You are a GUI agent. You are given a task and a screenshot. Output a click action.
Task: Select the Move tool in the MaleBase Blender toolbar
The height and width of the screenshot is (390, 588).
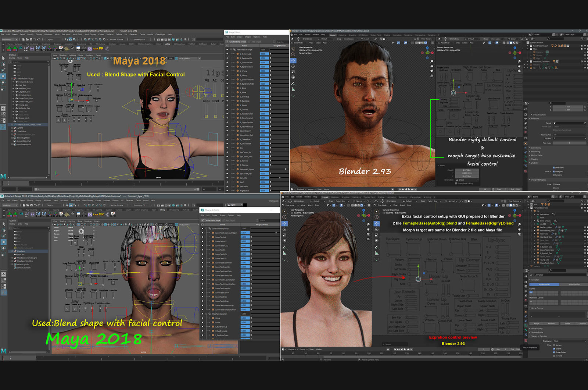pos(293,61)
